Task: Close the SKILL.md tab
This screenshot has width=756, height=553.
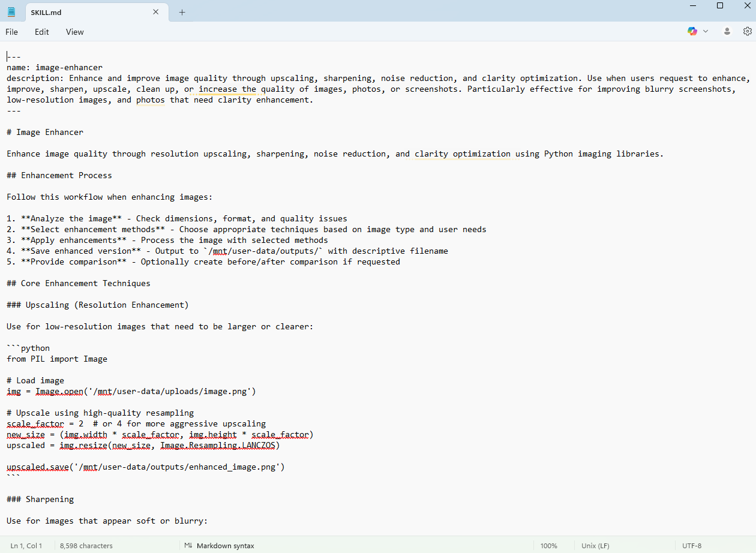Action: 156,12
